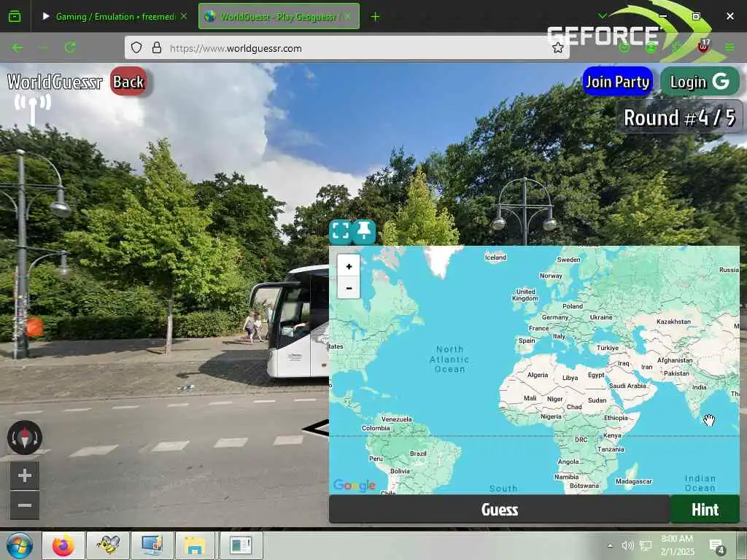Open the bee app in taskbar
The width and height of the screenshot is (747, 560).
[108, 545]
